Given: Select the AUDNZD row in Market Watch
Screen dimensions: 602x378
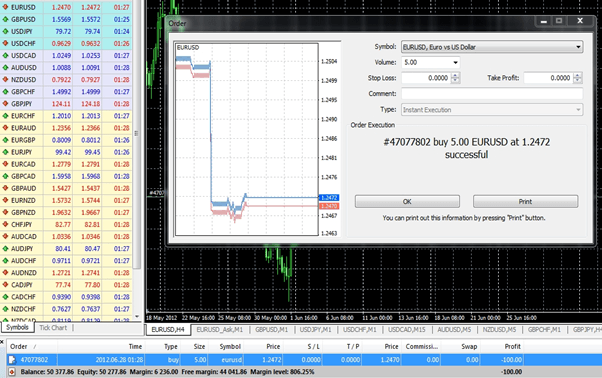Looking at the screenshot, I should (x=66, y=273).
